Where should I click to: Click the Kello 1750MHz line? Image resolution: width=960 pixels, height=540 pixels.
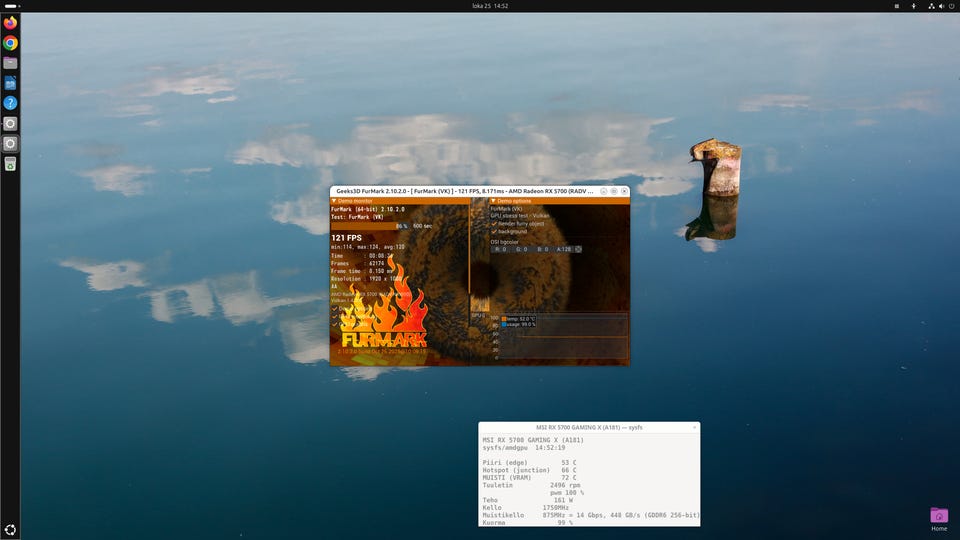526,508
